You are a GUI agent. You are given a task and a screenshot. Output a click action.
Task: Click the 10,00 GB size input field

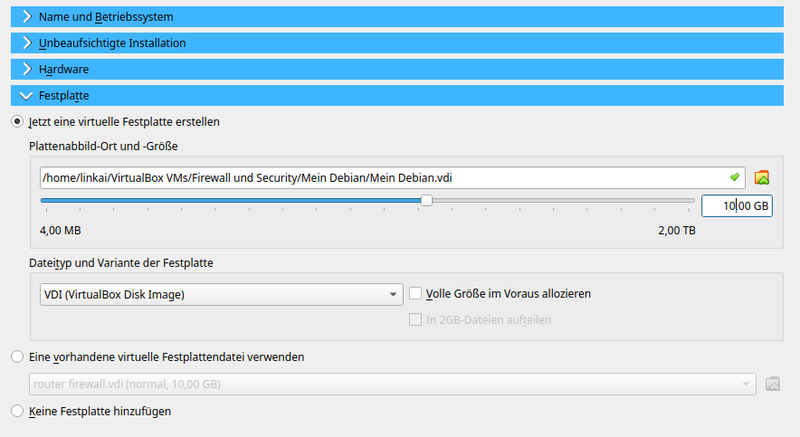click(x=736, y=206)
